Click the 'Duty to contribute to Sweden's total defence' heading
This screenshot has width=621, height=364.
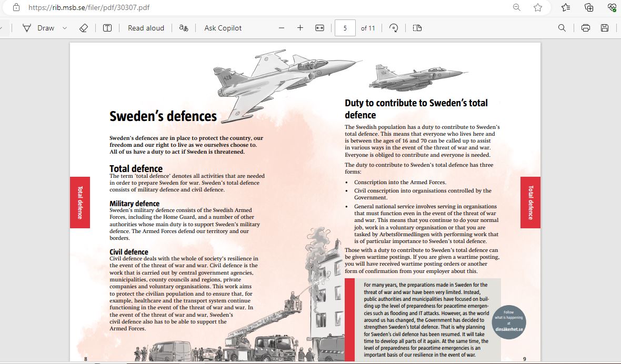(x=416, y=109)
